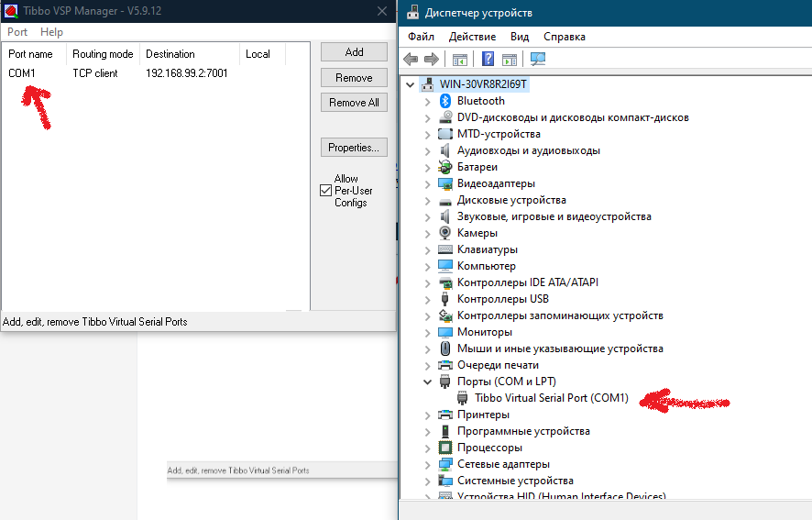Click the Destination column header
Image resolution: width=812 pixels, height=520 pixels.
[x=190, y=54]
